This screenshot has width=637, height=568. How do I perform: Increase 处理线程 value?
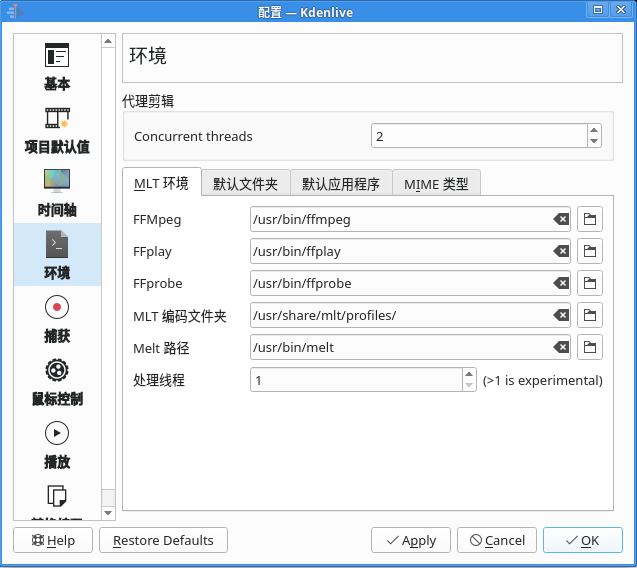click(x=469, y=374)
